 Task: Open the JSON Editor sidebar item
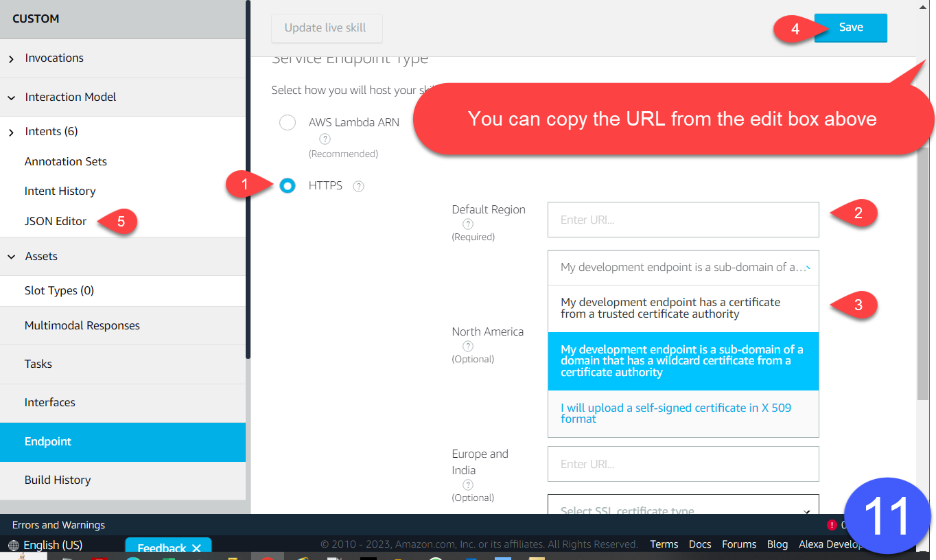point(56,221)
